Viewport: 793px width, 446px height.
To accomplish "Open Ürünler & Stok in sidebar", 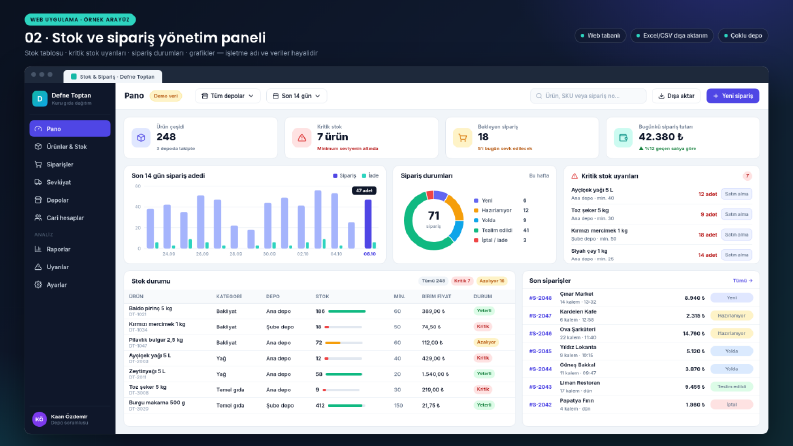I will 70,147.
